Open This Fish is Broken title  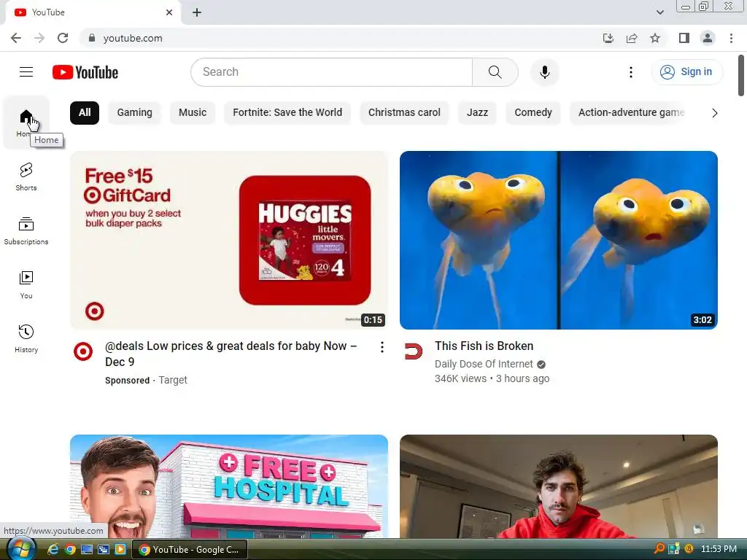coord(484,346)
